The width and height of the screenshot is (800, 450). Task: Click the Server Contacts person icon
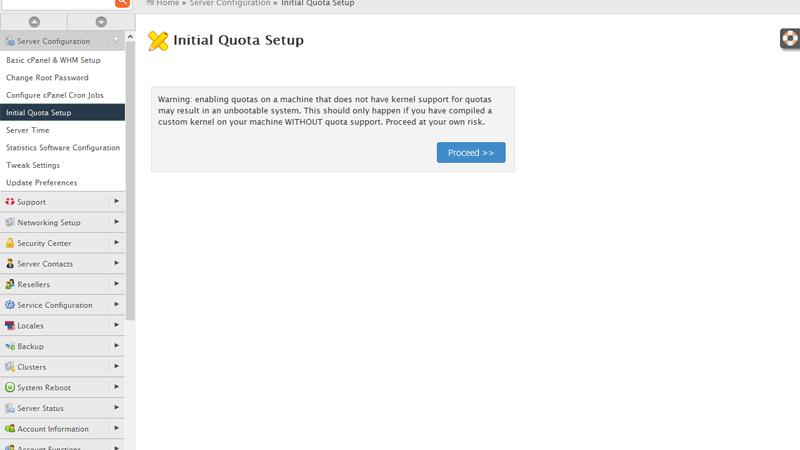[x=10, y=264]
